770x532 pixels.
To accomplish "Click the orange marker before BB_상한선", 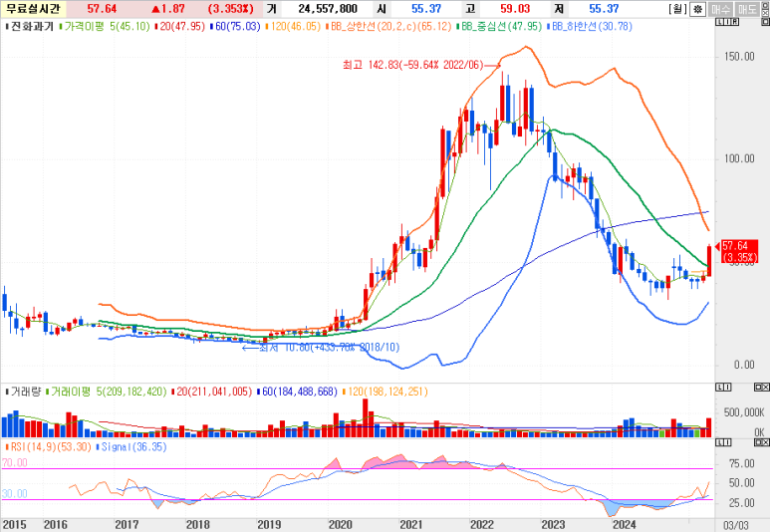I will click(x=327, y=27).
